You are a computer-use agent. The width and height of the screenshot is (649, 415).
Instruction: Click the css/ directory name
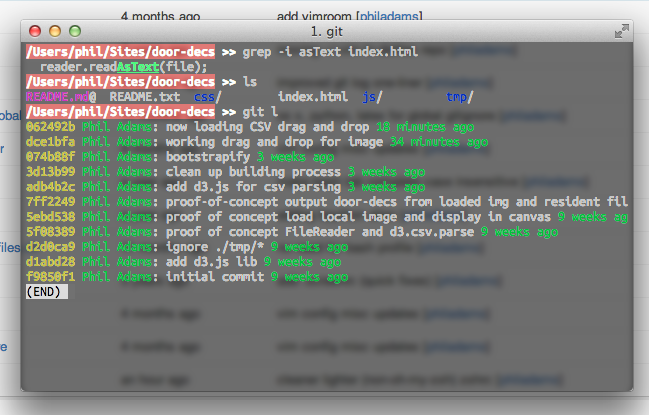208,97
